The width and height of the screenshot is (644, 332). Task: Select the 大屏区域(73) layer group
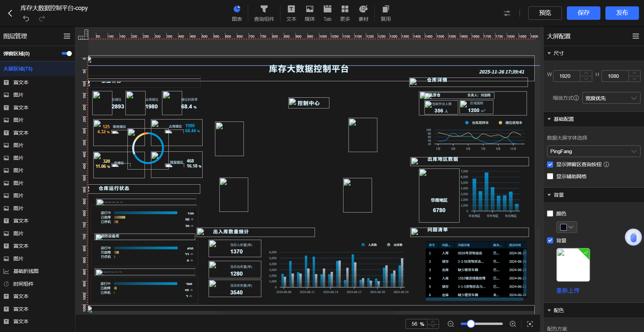pyautogui.click(x=18, y=69)
